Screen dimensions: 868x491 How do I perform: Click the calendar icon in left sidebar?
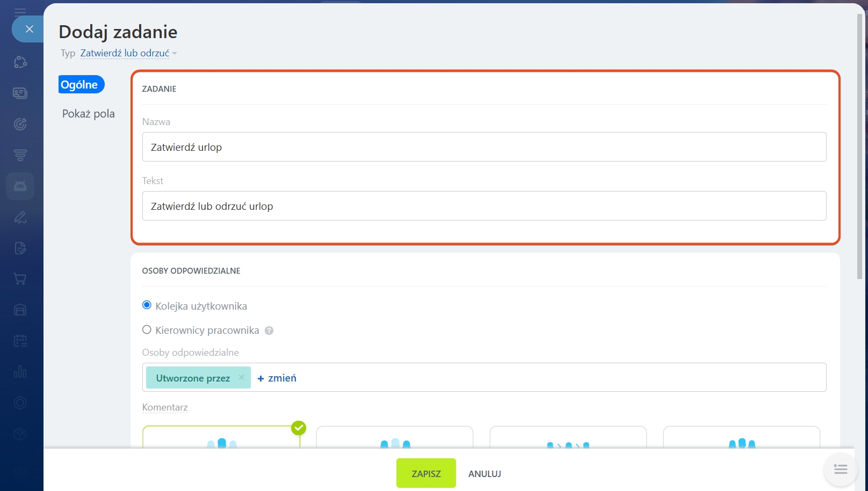(x=20, y=341)
